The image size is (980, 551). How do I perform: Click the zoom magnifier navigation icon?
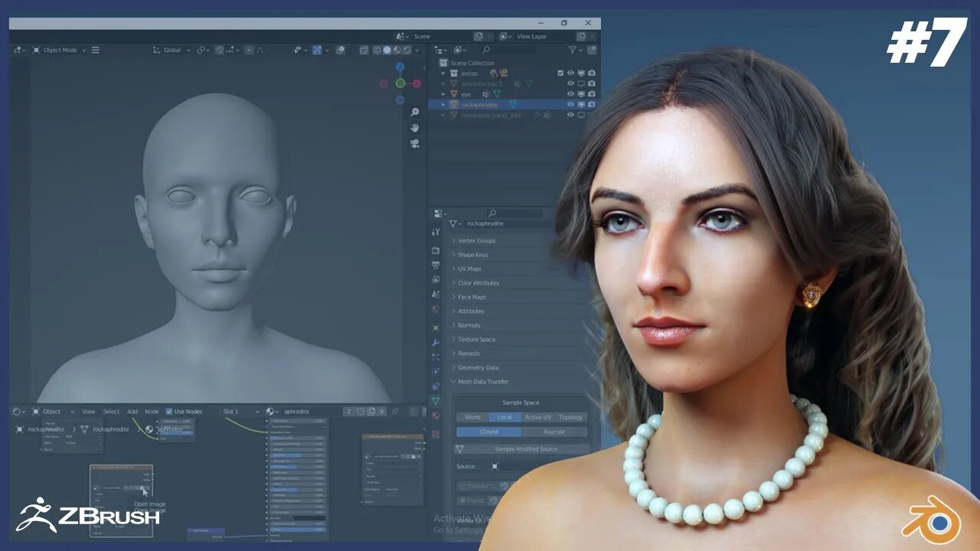tap(415, 112)
